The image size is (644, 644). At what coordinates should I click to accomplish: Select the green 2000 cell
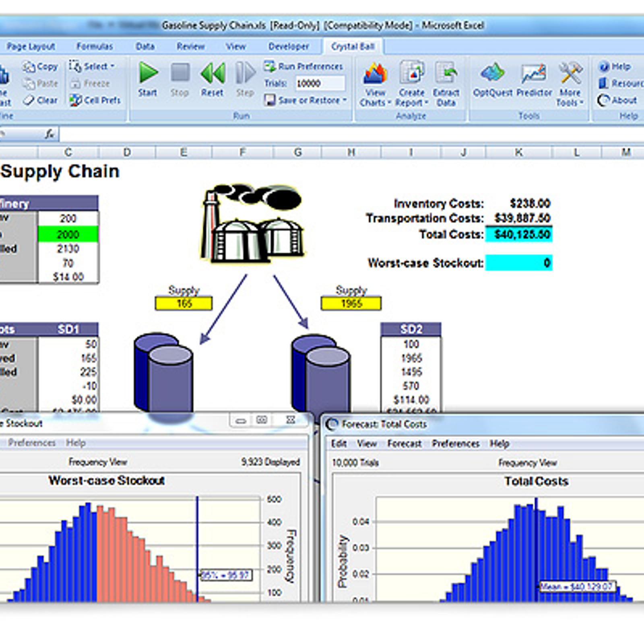68,234
